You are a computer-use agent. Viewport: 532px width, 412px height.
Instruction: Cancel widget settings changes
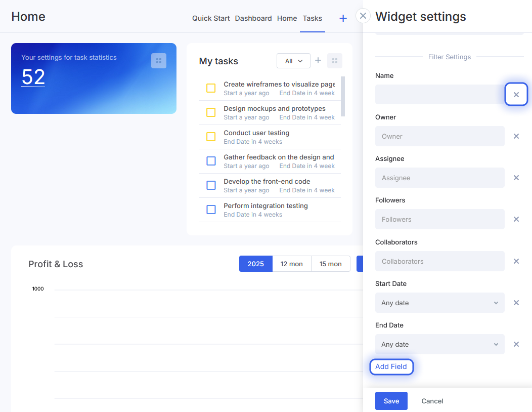(432, 401)
